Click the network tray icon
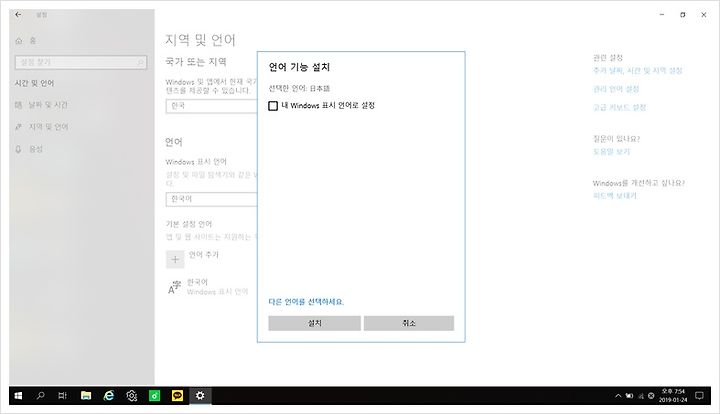The width and height of the screenshot is (720, 414). coord(641,396)
